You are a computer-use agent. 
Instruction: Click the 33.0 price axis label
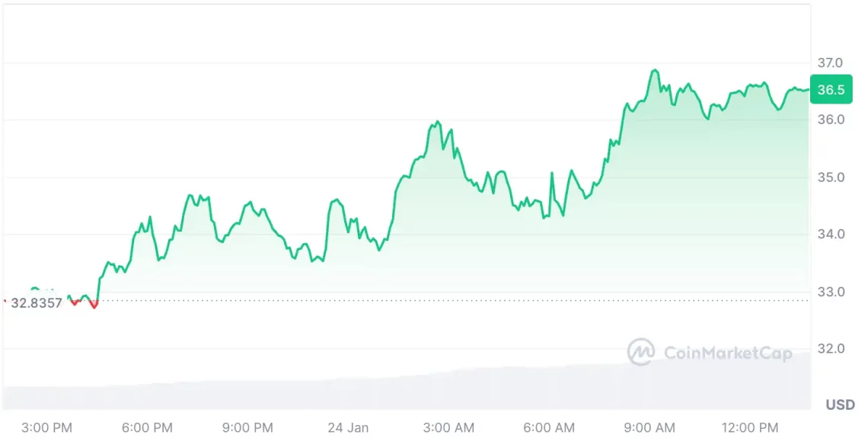[x=831, y=292]
